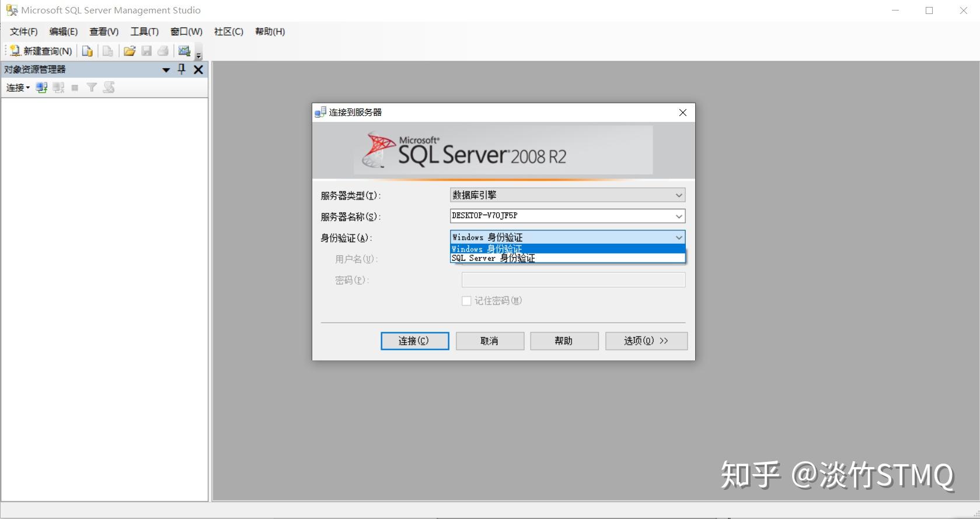This screenshot has height=519, width=980.
Task: Select SQL Server 身份验证 option
Action: click(x=567, y=258)
